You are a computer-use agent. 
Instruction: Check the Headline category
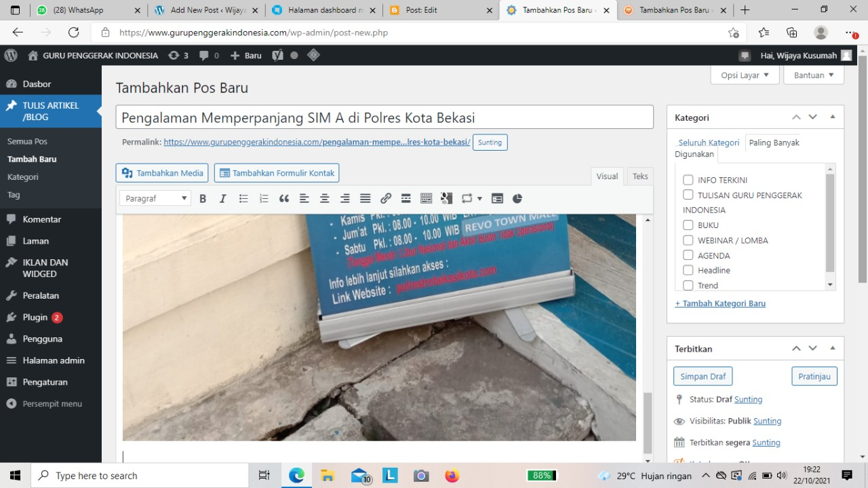click(x=688, y=270)
